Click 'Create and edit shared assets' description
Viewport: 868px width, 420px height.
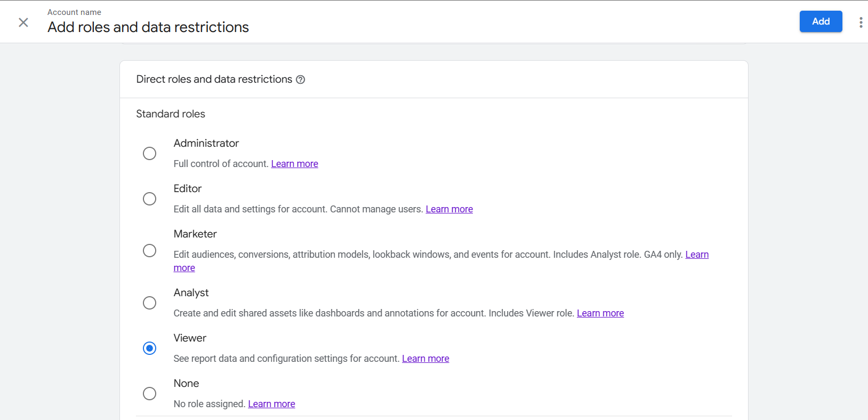pyautogui.click(x=374, y=313)
